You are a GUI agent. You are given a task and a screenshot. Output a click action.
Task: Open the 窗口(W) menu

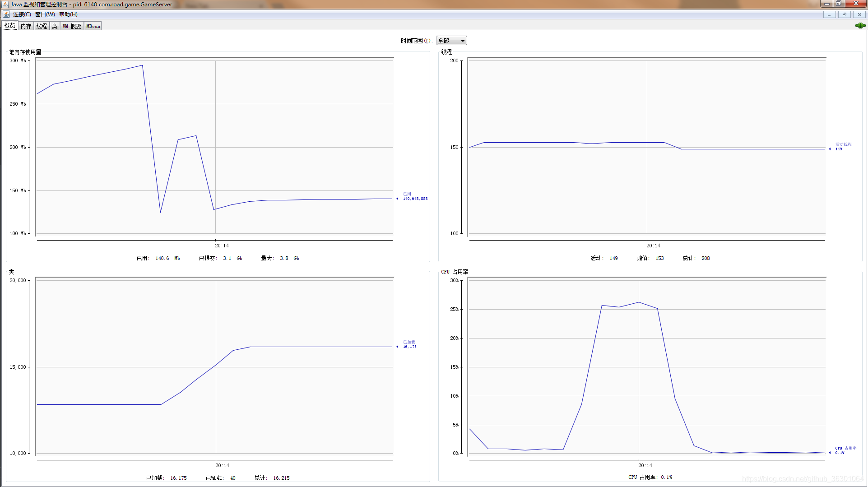[x=45, y=14]
